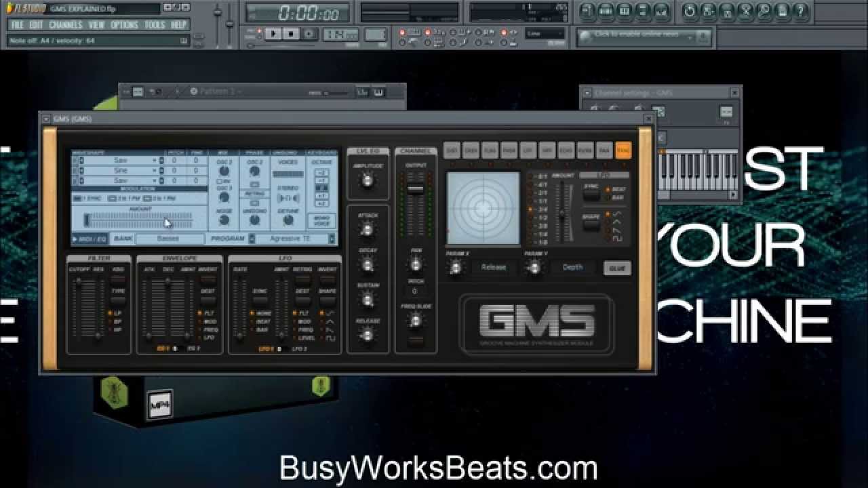Select BAR sync option in effect LFO
This screenshot has height=488, width=868.
click(614, 198)
